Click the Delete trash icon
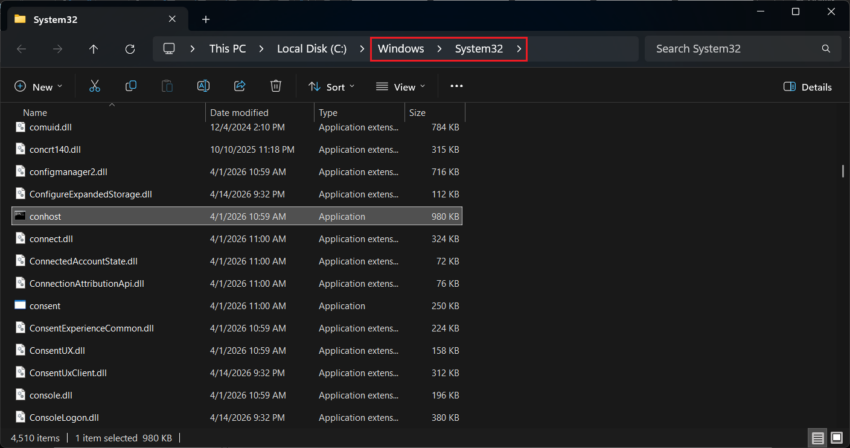The image size is (850, 448). [x=276, y=86]
